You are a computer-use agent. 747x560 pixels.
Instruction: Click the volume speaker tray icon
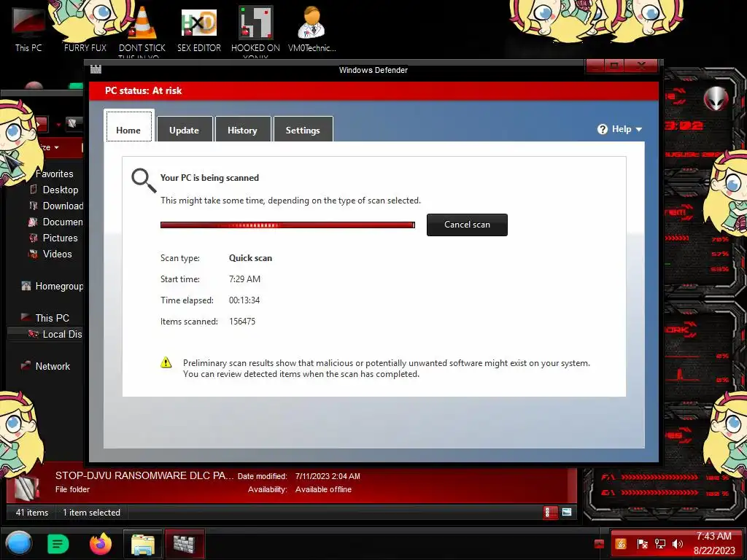pos(677,544)
